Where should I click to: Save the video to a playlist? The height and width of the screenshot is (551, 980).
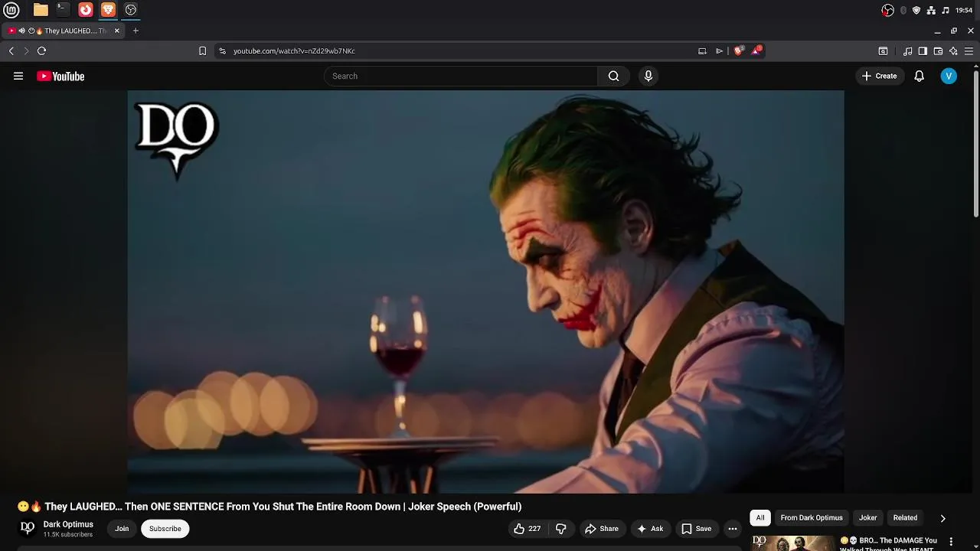pos(697,529)
